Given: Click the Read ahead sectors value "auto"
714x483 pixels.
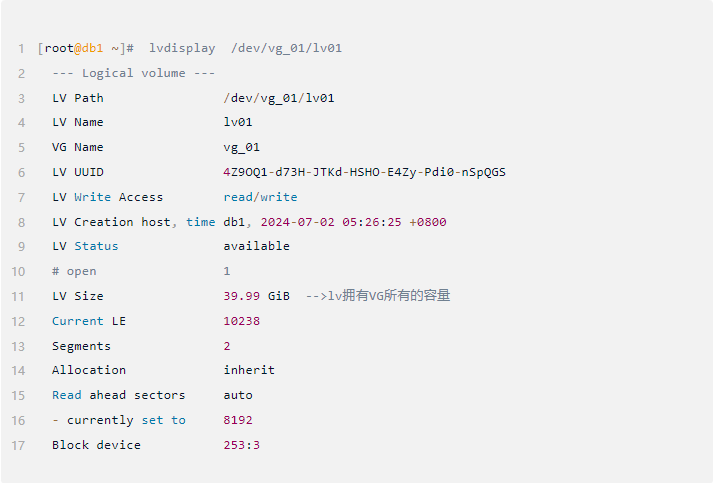Looking at the screenshot, I should point(238,395).
